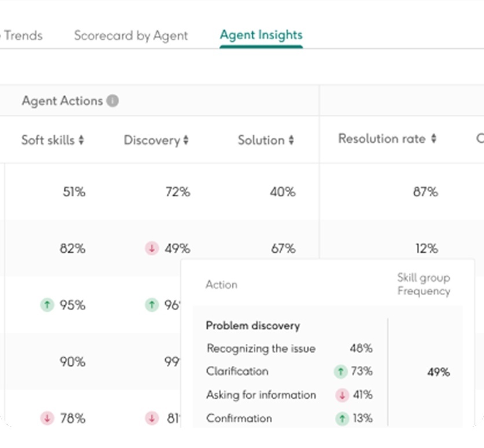Click the down arrow next to Asking for information

342,395
